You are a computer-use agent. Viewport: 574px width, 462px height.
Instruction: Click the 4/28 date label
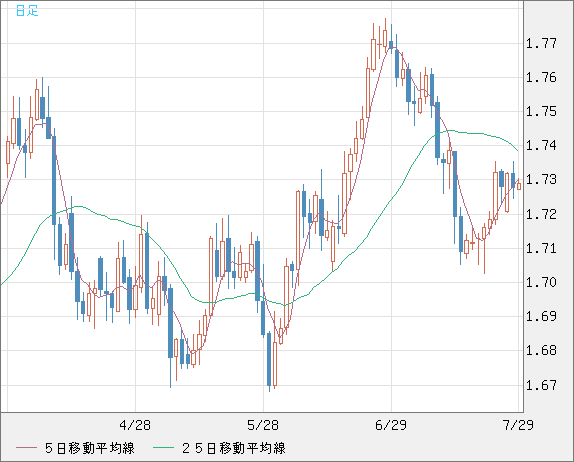point(135,425)
